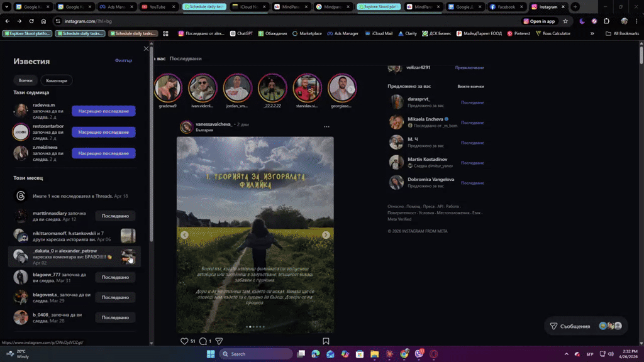Open the post's three-dot options menu
The width and height of the screenshot is (644, 362).
[x=326, y=127]
